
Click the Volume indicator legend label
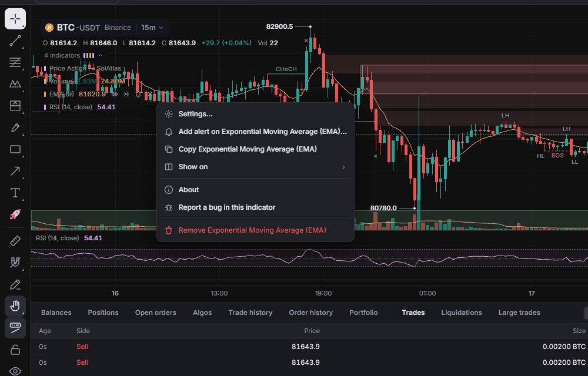tap(61, 81)
